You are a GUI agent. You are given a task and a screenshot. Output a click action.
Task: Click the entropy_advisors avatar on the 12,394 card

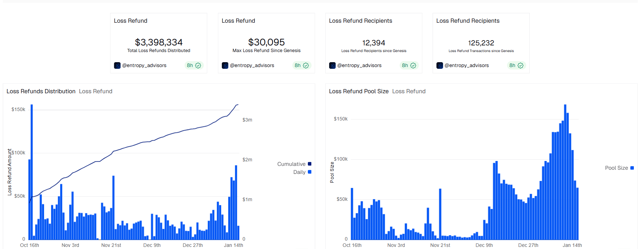click(x=332, y=65)
